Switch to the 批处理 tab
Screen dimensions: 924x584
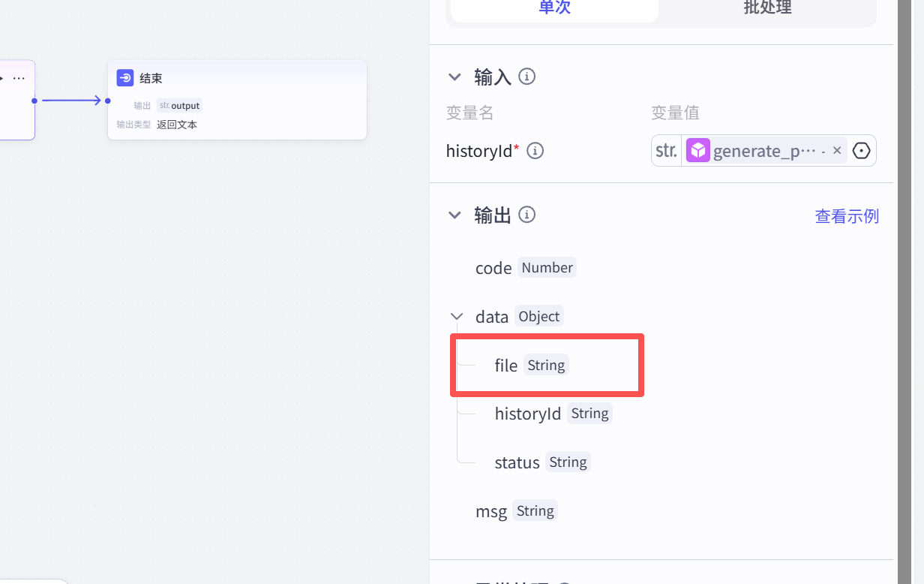tap(767, 8)
